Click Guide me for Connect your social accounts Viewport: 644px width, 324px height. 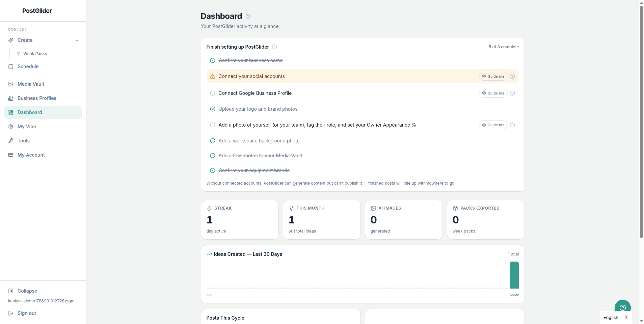[x=493, y=76]
